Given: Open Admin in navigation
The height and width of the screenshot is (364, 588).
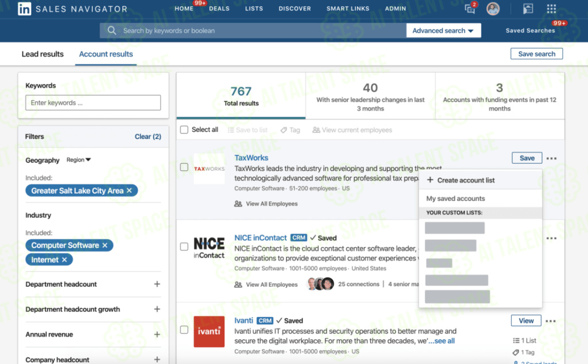Looking at the screenshot, I should coord(395,9).
